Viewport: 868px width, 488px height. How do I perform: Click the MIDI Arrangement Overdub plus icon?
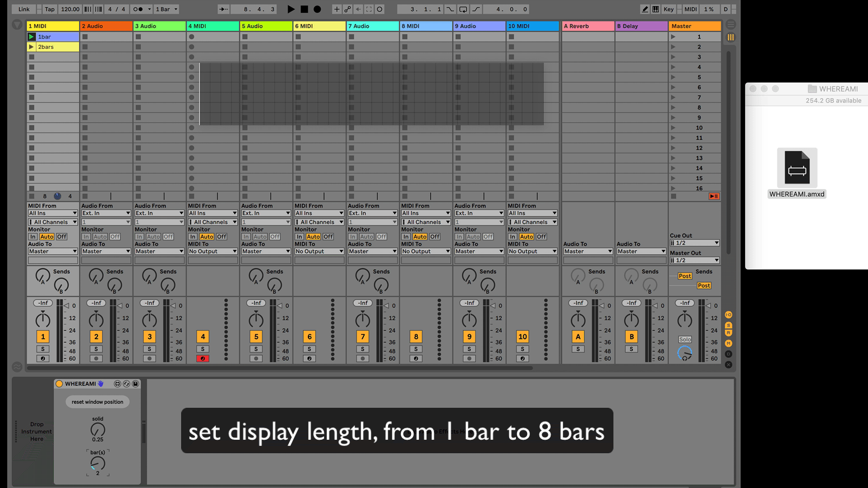(x=336, y=9)
